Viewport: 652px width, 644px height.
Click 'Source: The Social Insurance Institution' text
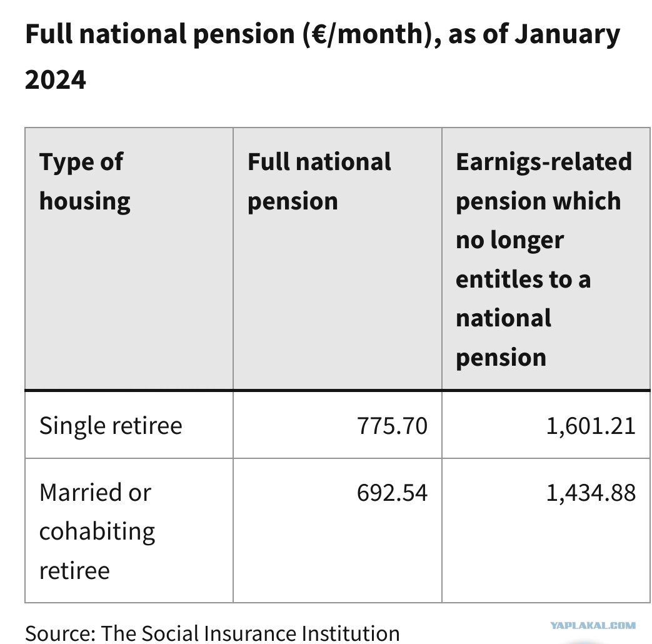click(212, 633)
